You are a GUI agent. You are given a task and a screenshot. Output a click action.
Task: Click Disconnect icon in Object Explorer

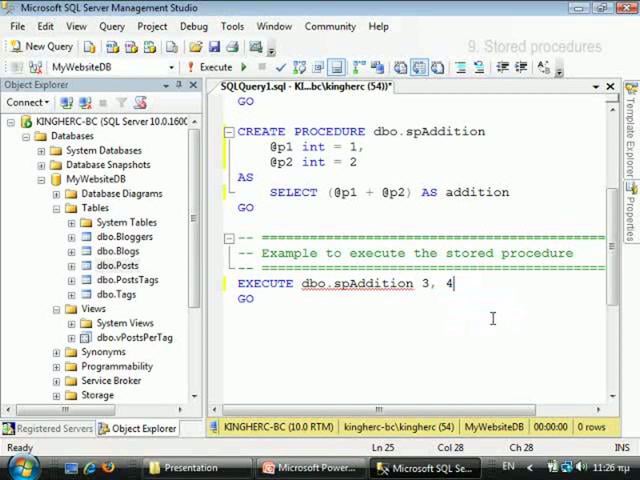pyautogui.click(x=85, y=103)
